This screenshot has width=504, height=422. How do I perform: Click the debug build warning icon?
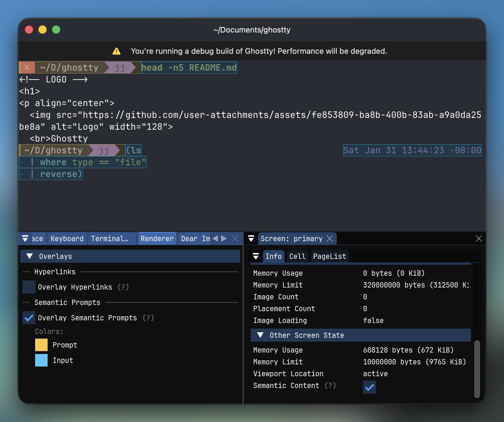116,51
